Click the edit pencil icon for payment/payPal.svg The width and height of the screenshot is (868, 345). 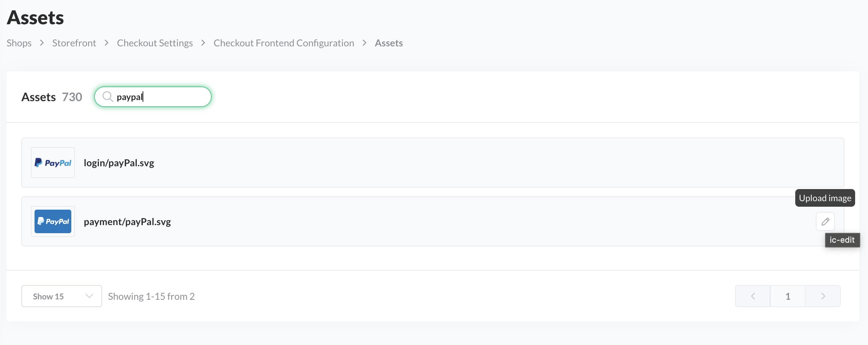(x=825, y=221)
